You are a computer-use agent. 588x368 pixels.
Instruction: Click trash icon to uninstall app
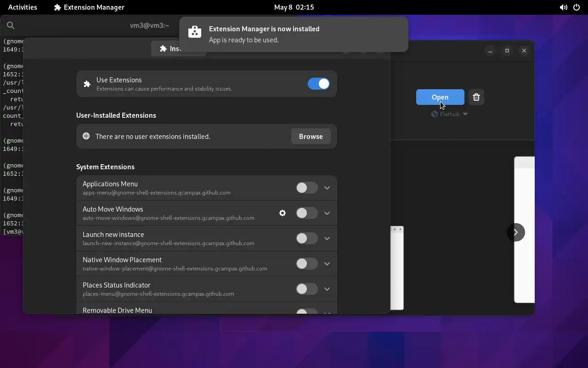coord(476,97)
